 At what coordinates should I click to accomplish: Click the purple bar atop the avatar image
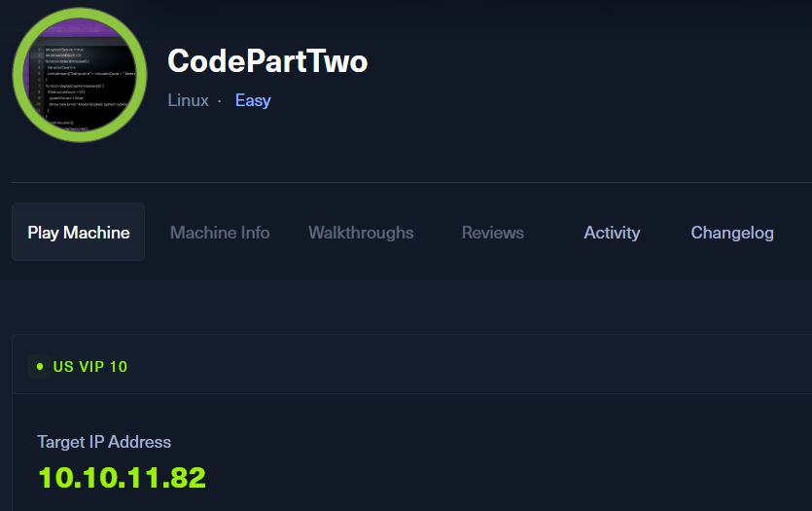click(80, 32)
